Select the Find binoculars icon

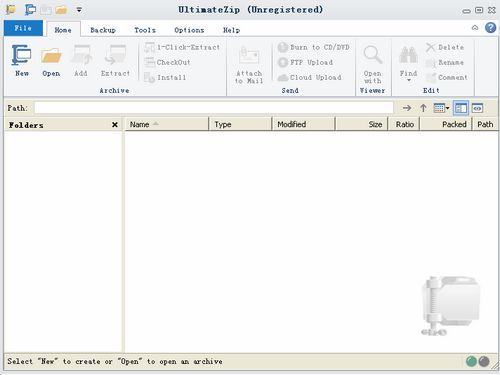coord(408,55)
